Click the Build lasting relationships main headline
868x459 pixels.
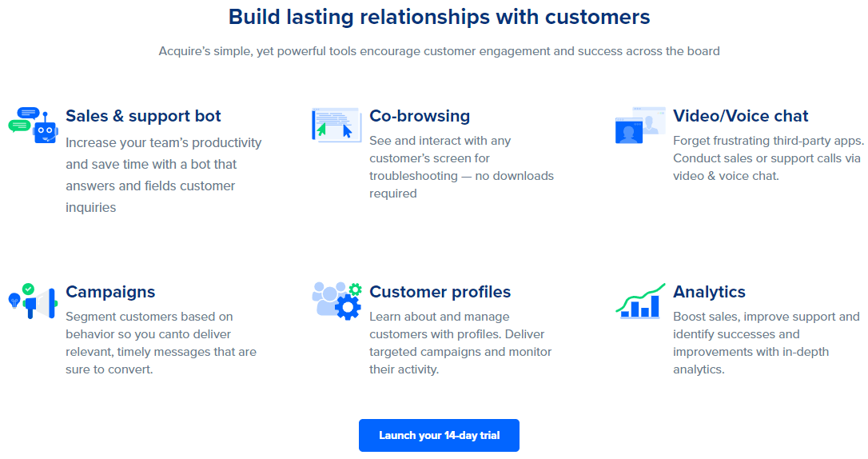[439, 17]
